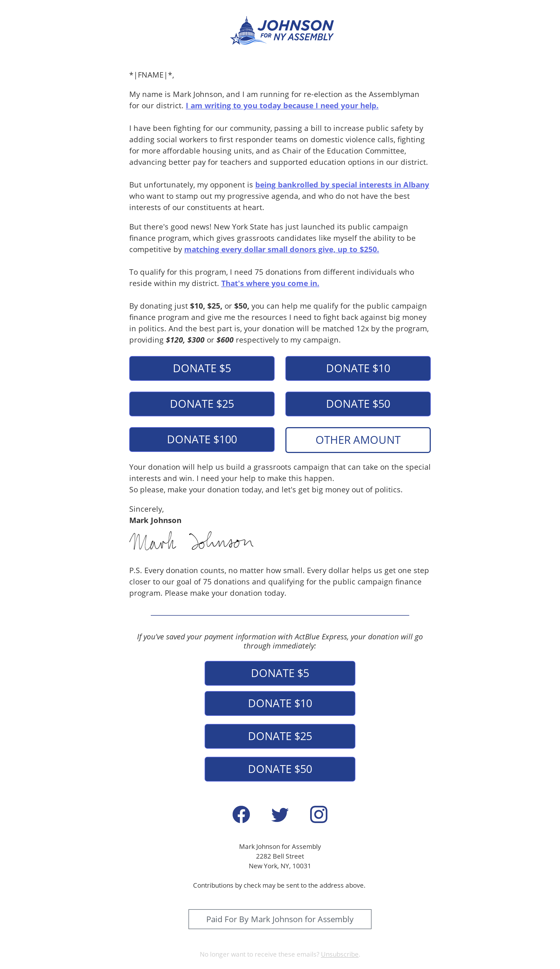Click the DONATE $10 main button
560x969 pixels.
tap(358, 367)
